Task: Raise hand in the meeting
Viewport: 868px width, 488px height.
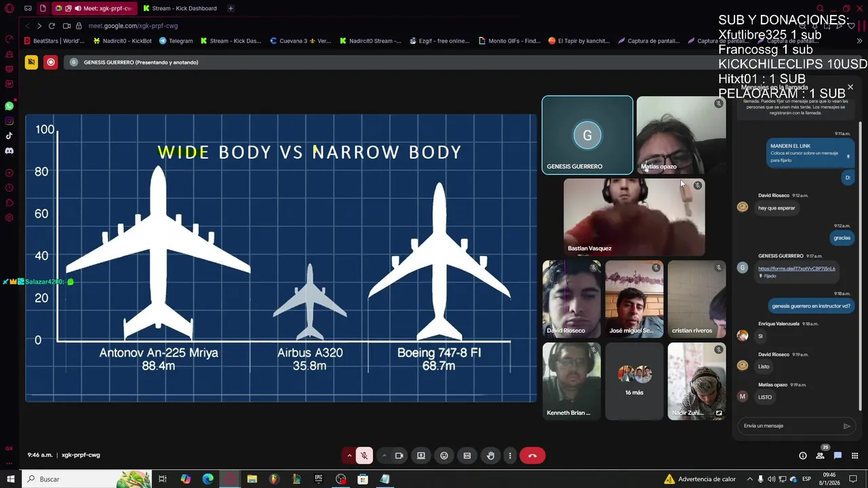Action: (x=490, y=455)
